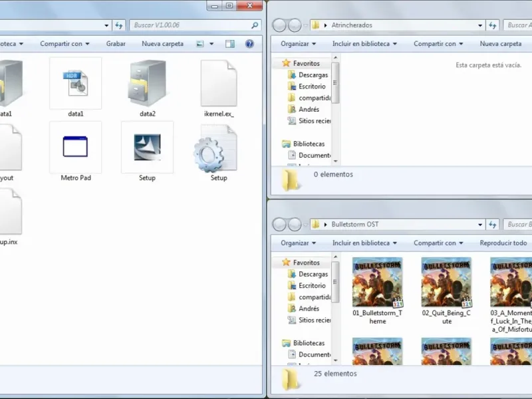Click refresh button in Atrincherados window
The image size is (532, 399).
493,25
